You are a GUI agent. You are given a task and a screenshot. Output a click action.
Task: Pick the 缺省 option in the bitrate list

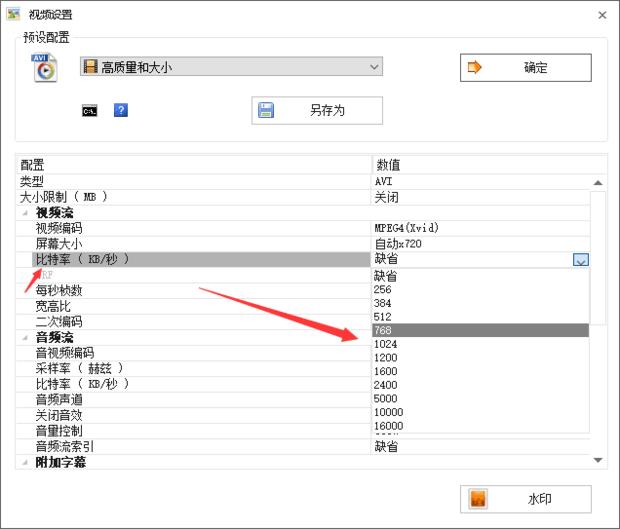pos(480,275)
